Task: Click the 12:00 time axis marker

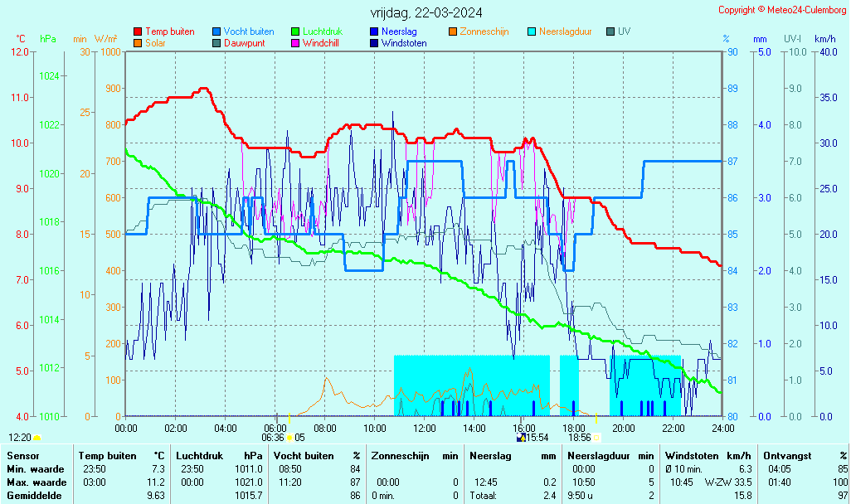Action: click(x=424, y=428)
